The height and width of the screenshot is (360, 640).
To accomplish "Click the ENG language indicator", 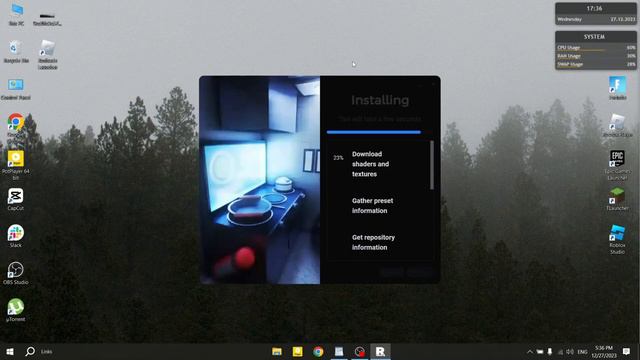I will click(x=582, y=351).
